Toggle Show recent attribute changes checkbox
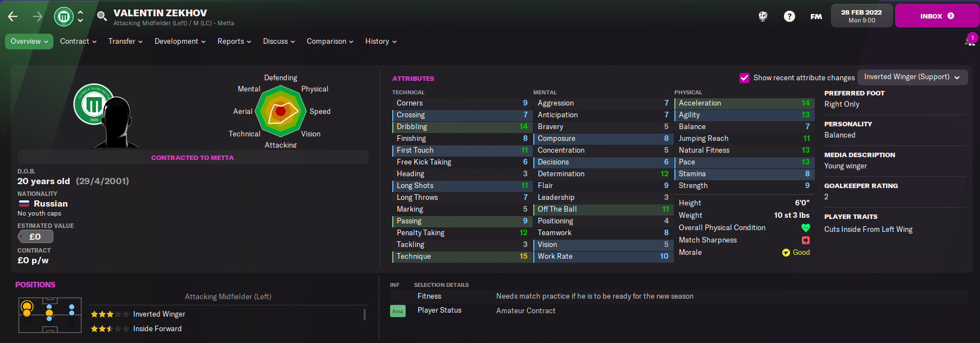Viewport: 980px width, 343px height. click(745, 77)
